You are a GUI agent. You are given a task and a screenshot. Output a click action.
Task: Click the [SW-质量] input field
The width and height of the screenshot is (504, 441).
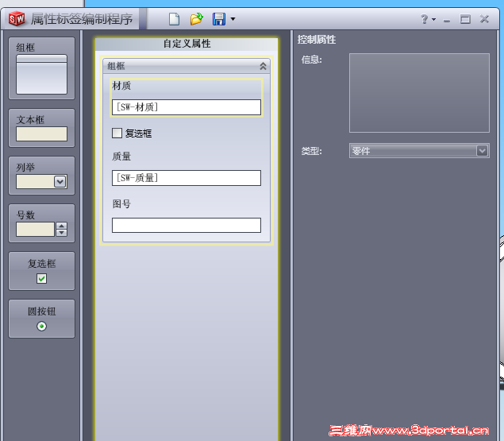coord(187,178)
